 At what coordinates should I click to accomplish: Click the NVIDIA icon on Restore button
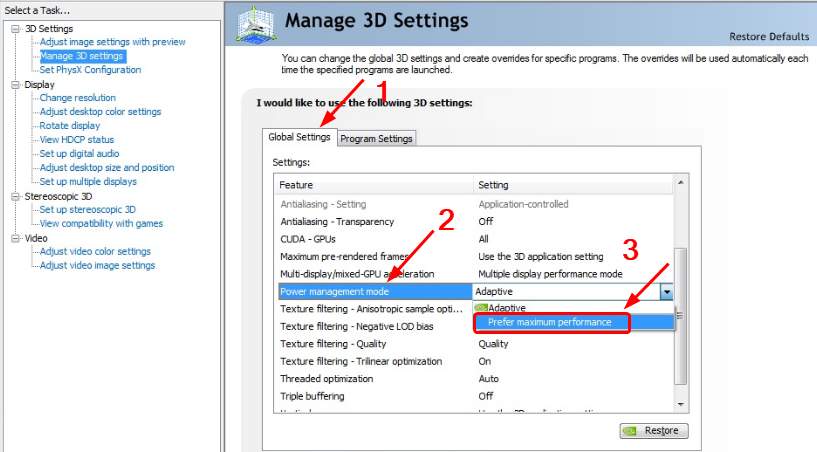tap(630, 431)
